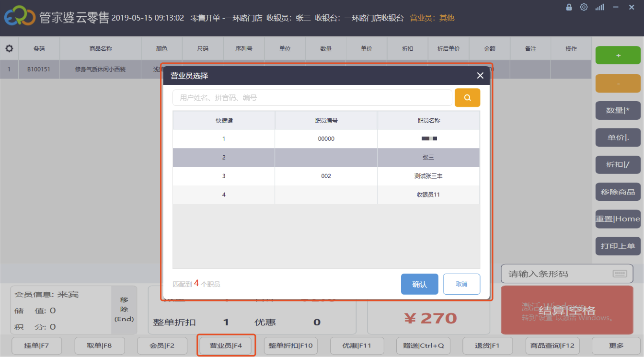Click the 条码 column header

coord(39,49)
